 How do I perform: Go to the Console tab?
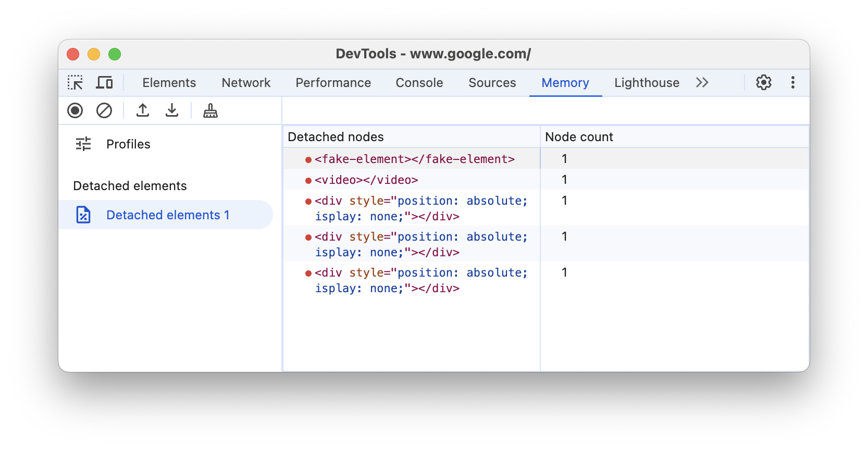(x=419, y=83)
